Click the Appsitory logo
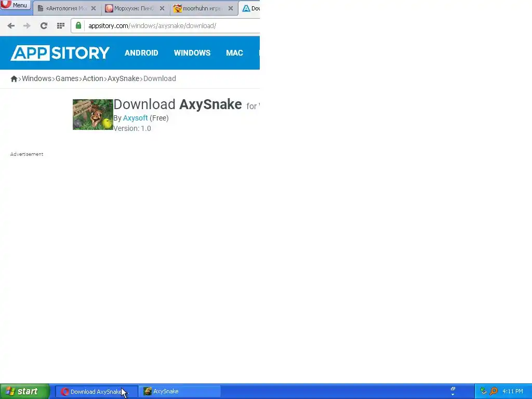Screen dimensions: 532x399 coord(60,53)
